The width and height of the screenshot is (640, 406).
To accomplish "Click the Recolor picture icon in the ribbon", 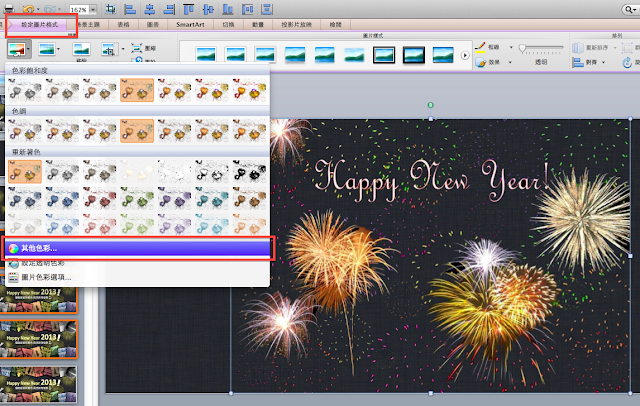I will [16, 50].
